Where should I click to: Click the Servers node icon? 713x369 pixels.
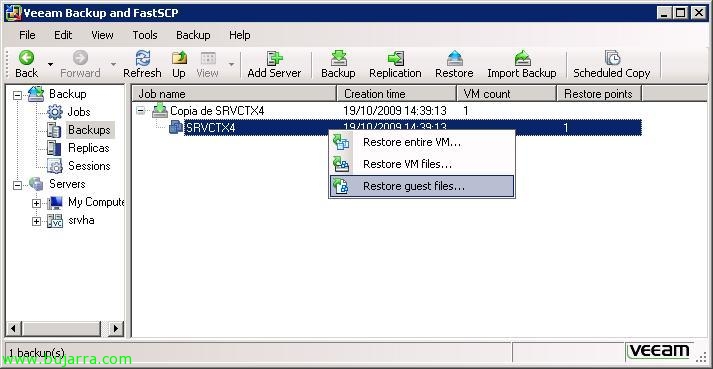36,184
